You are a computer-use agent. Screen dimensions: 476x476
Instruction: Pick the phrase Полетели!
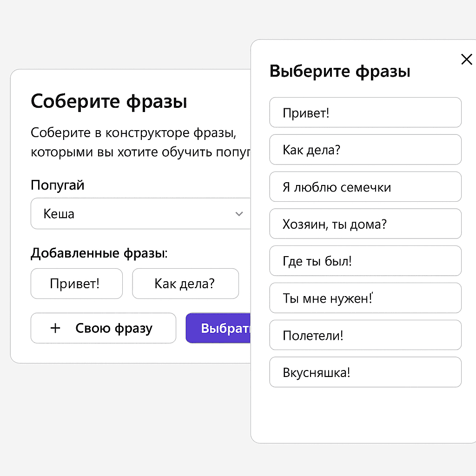click(x=365, y=335)
